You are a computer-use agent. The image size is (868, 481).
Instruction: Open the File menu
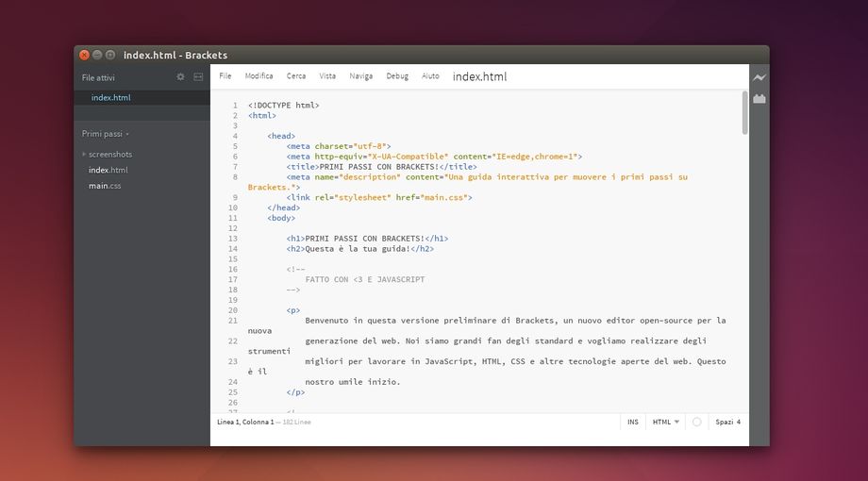click(225, 75)
